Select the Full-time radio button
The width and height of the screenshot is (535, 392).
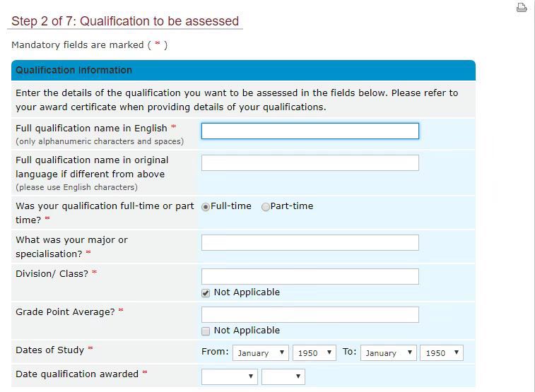(206, 207)
